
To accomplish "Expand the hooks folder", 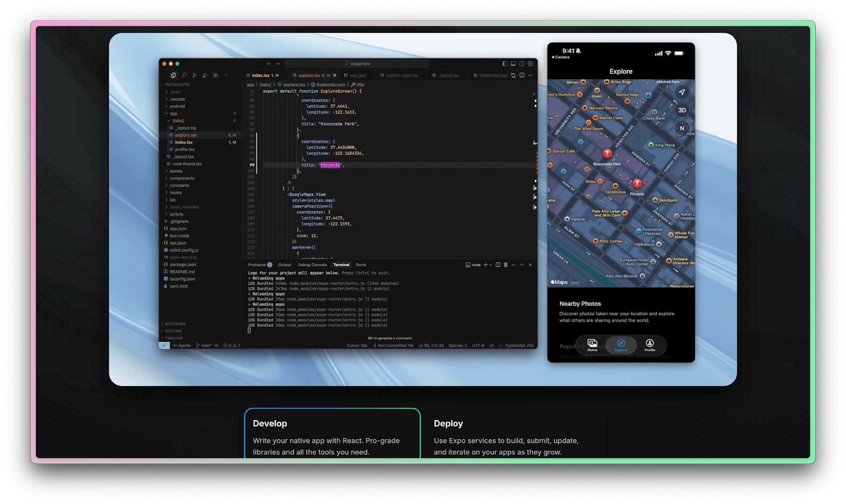I will coord(176,193).
